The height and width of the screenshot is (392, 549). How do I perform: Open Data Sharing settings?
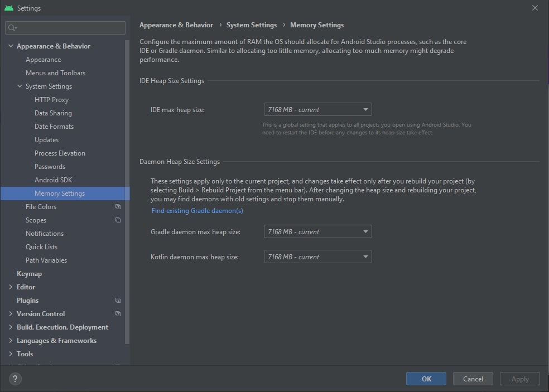[53, 113]
